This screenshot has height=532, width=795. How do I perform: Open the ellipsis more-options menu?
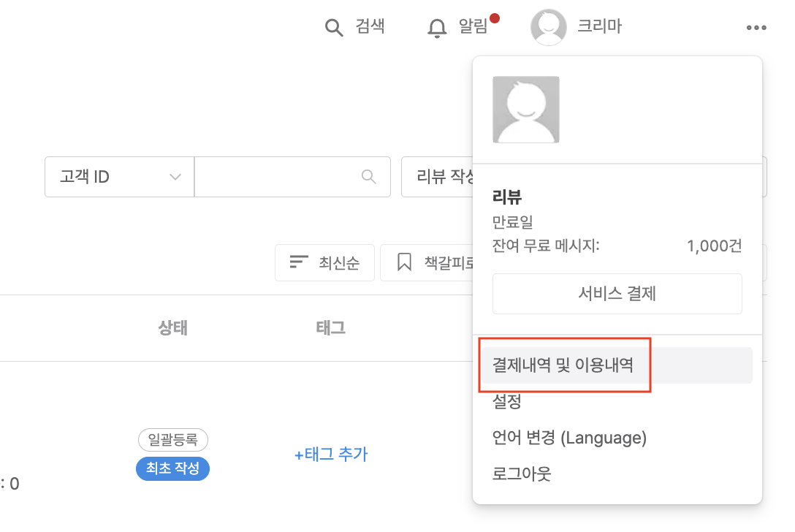coord(756,27)
